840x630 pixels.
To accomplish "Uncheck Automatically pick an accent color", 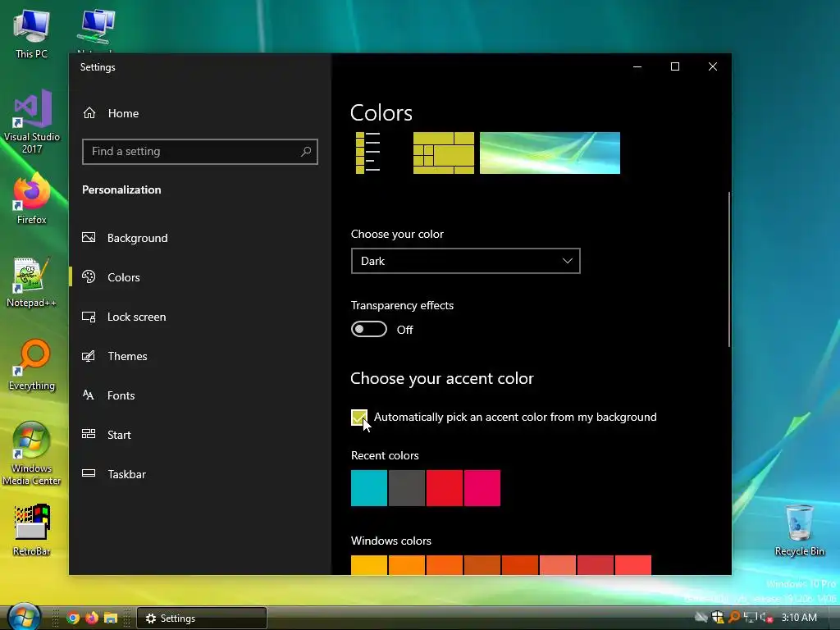I will 359,417.
